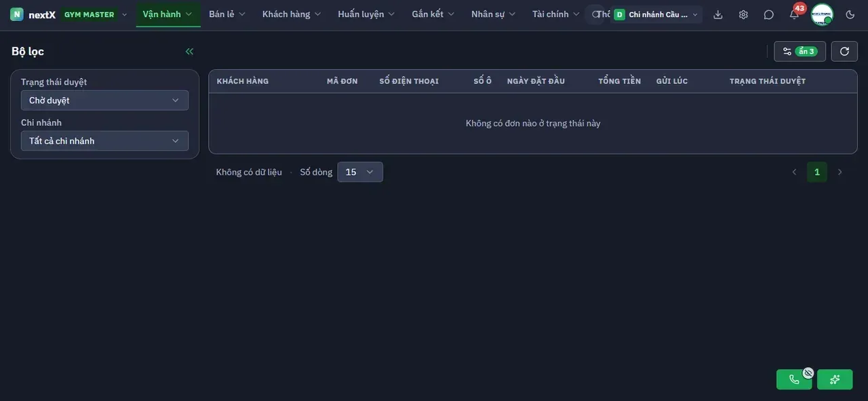
Task: Click the nextX logo icon
Action: tap(17, 14)
